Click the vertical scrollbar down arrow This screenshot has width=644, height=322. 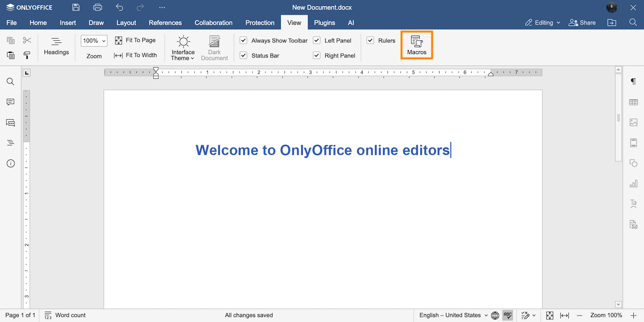618,304
